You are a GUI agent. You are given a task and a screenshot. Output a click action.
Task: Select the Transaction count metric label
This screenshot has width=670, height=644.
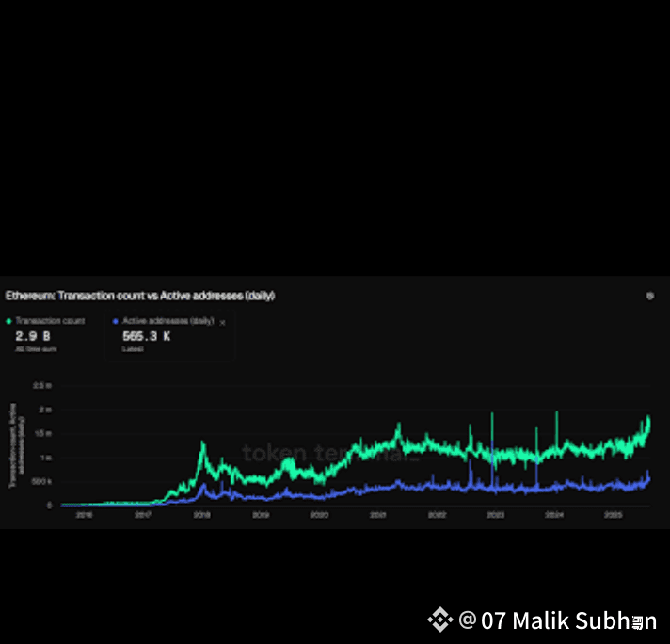(x=50, y=321)
